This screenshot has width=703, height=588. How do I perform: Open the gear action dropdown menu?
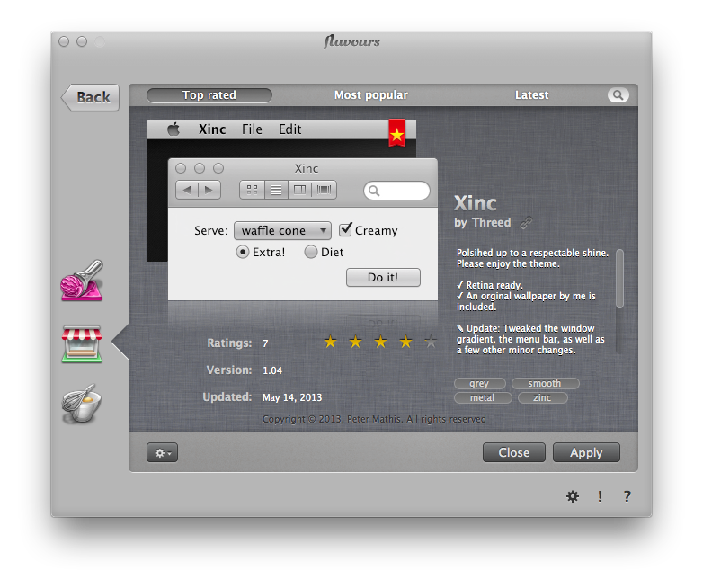coord(163,452)
